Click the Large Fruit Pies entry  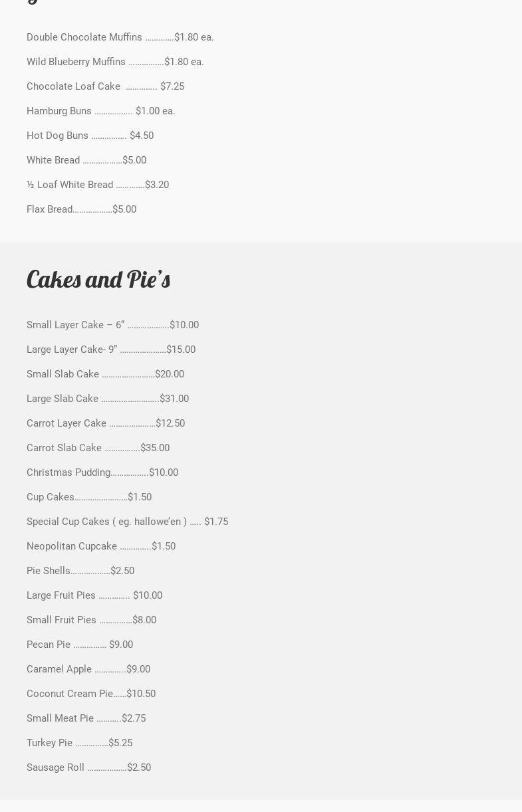94,595
